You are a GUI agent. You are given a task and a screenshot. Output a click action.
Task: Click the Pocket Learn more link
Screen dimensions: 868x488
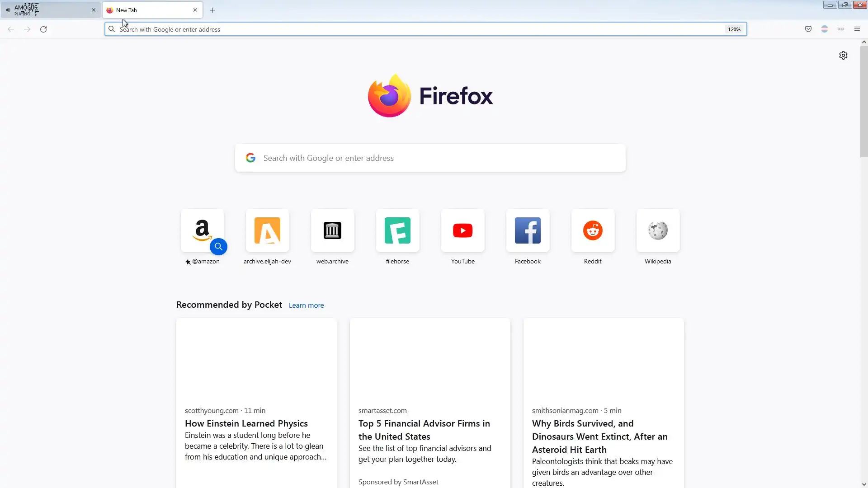306,305
